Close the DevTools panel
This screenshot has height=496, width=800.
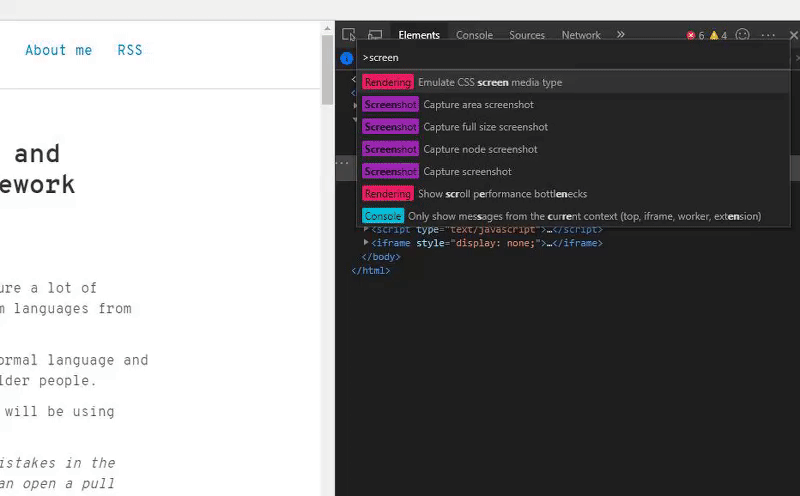793,35
